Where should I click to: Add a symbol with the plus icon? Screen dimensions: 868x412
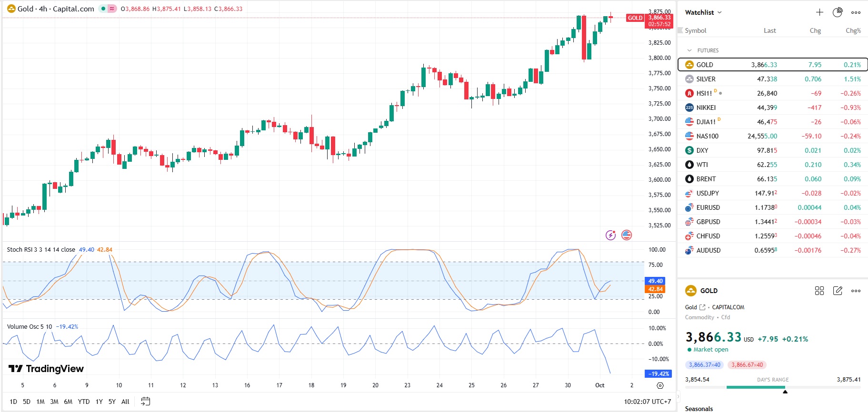click(819, 12)
